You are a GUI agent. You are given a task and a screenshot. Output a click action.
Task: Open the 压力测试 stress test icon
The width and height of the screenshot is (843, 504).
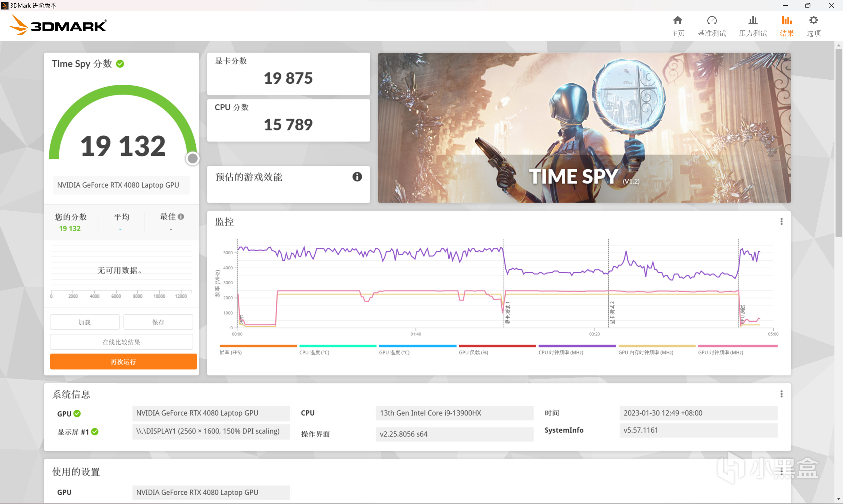[753, 21]
